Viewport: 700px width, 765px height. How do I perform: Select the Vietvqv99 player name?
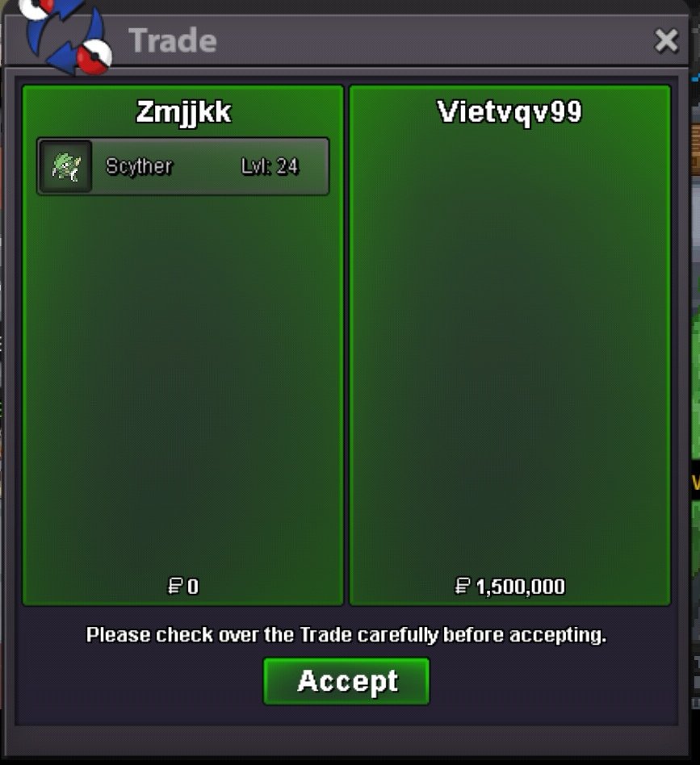coord(509,112)
